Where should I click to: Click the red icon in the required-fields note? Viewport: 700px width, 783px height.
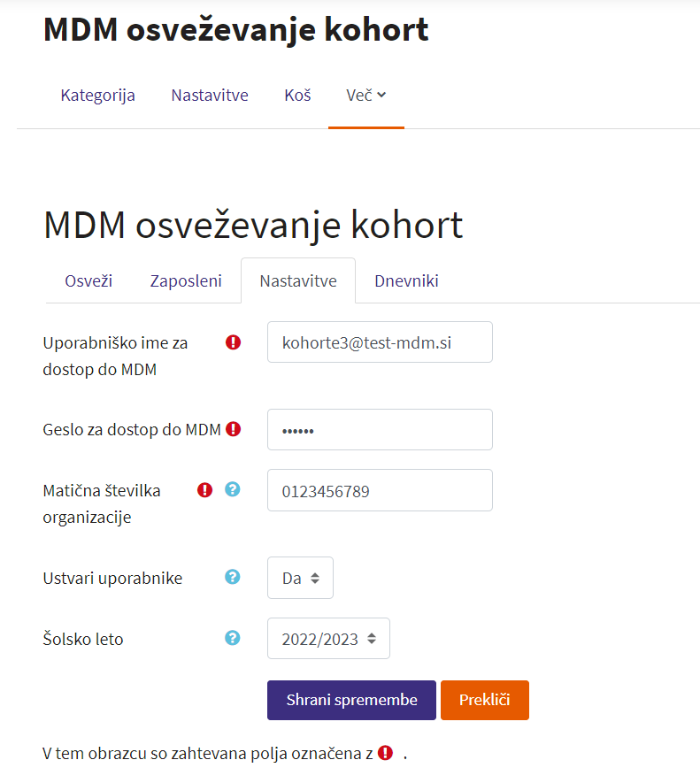click(385, 753)
